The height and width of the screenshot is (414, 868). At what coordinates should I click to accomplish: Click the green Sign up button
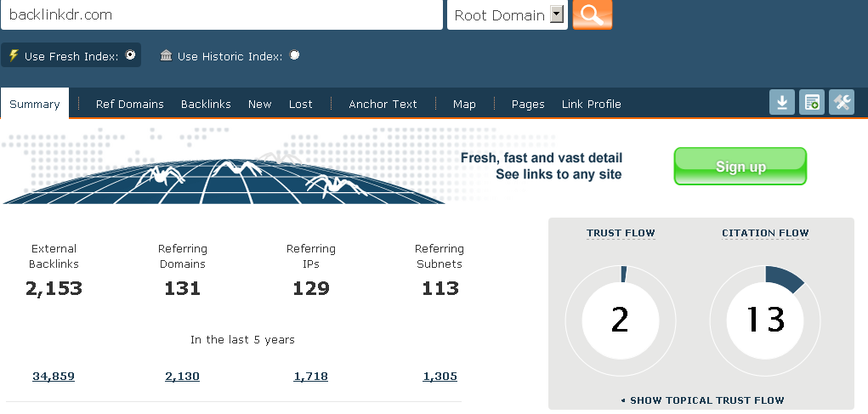click(x=740, y=166)
